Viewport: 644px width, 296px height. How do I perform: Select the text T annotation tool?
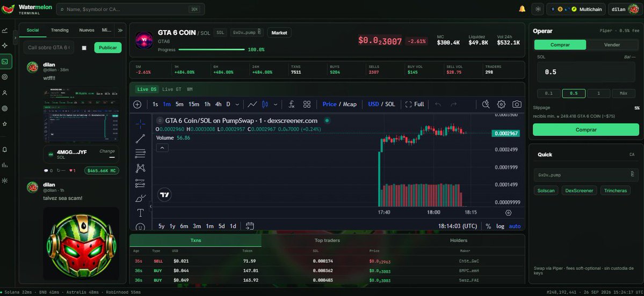[x=141, y=213]
